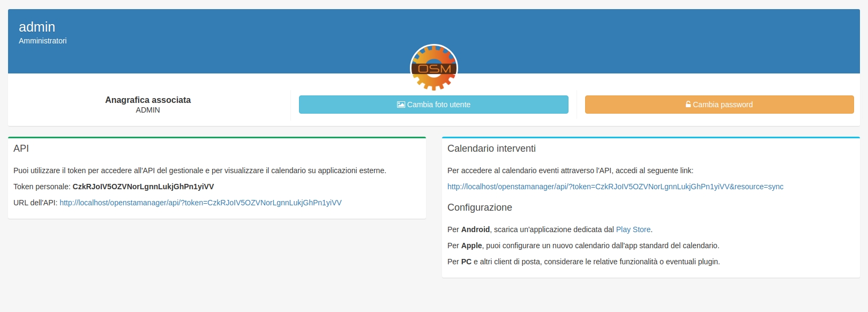The height and width of the screenshot is (312, 868).
Task: Click the admin username heading
Action: pyautogui.click(x=37, y=27)
